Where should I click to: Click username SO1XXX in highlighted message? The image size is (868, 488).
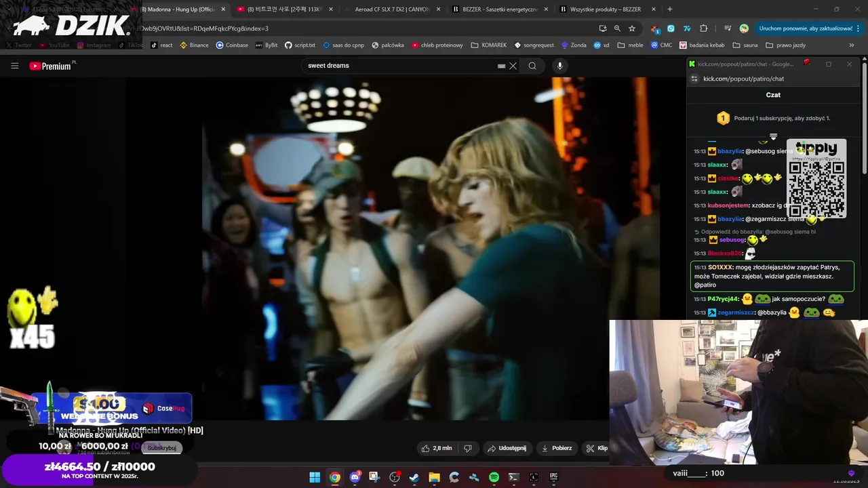click(x=720, y=267)
